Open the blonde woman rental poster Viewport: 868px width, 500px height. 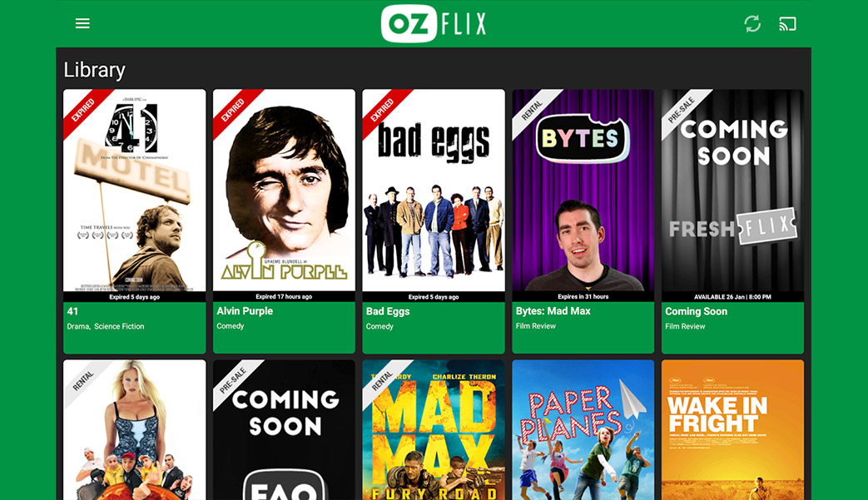point(135,430)
